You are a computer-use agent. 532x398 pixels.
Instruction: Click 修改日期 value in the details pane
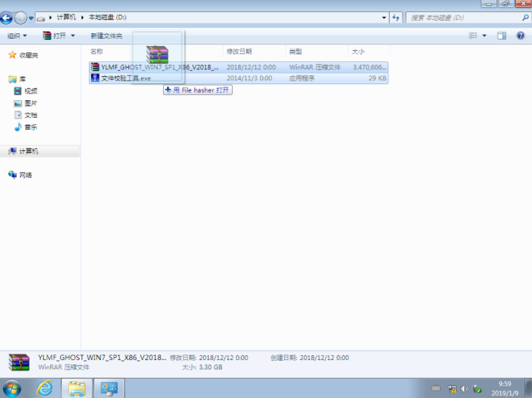click(x=223, y=358)
